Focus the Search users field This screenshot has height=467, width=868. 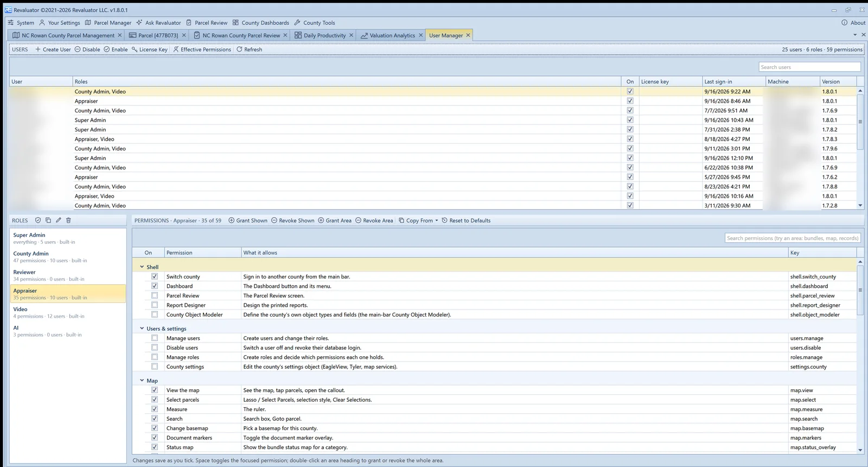809,67
